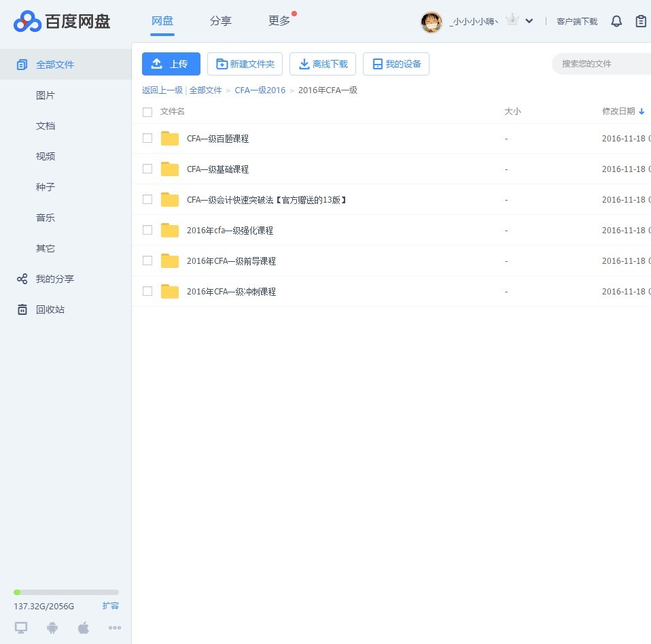
Task: Click the Baidu Netdisk cloud logo
Action: point(27,21)
